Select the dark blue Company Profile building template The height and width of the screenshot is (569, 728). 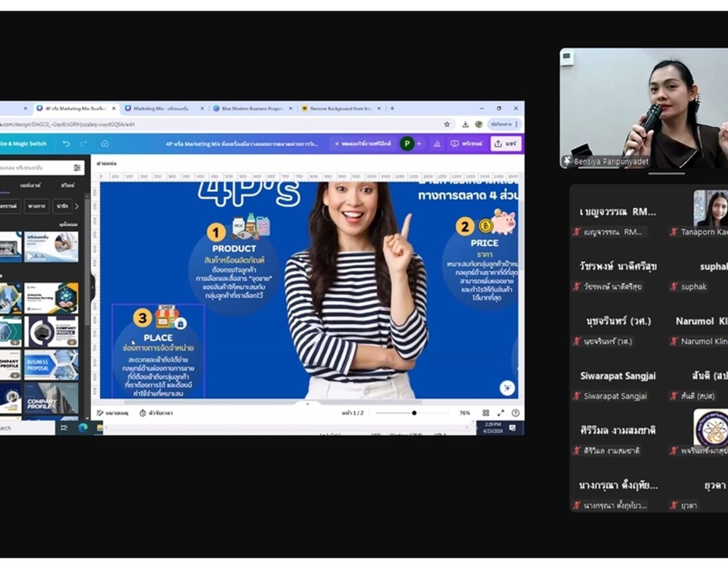tap(51, 398)
